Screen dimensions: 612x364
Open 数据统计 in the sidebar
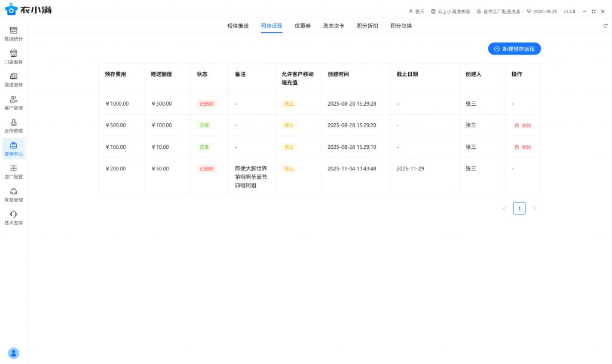13,33
